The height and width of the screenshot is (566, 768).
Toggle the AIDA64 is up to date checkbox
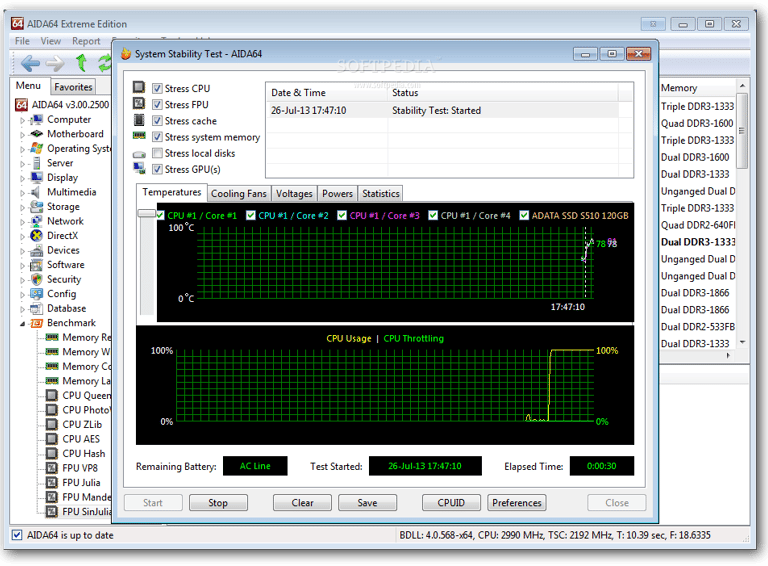[x=17, y=535]
